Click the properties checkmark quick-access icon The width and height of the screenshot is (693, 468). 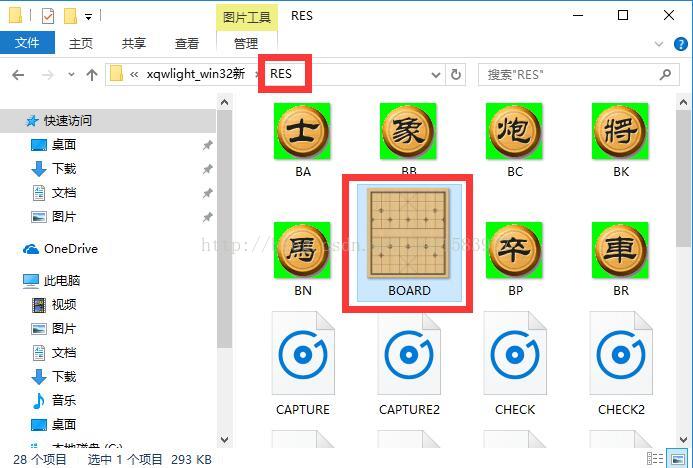pos(48,16)
